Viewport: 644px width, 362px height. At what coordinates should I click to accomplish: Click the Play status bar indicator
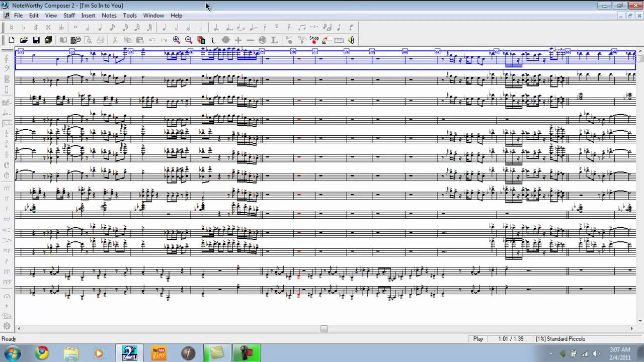coord(478,339)
